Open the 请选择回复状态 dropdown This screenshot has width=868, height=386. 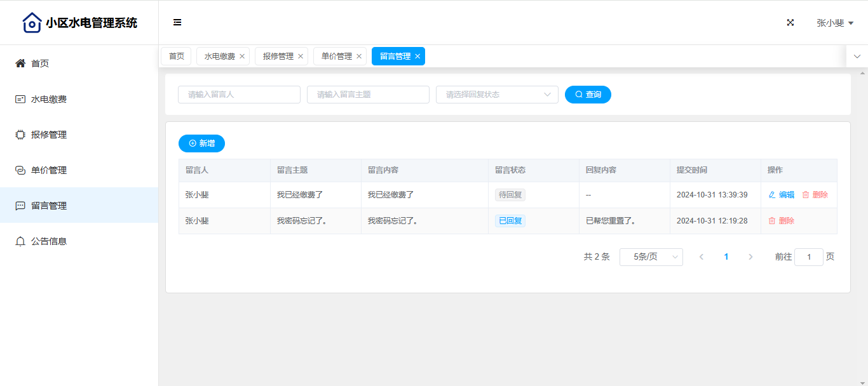[497, 95]
